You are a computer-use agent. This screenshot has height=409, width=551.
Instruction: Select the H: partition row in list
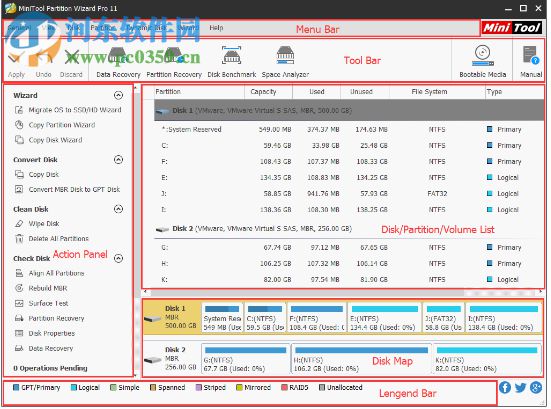[x=349, y=264]
